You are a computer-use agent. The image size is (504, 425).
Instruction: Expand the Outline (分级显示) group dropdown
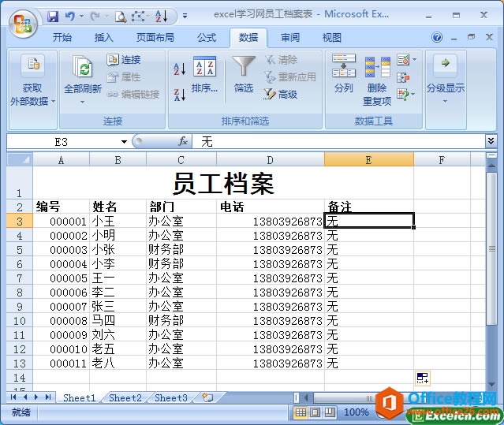445,100
